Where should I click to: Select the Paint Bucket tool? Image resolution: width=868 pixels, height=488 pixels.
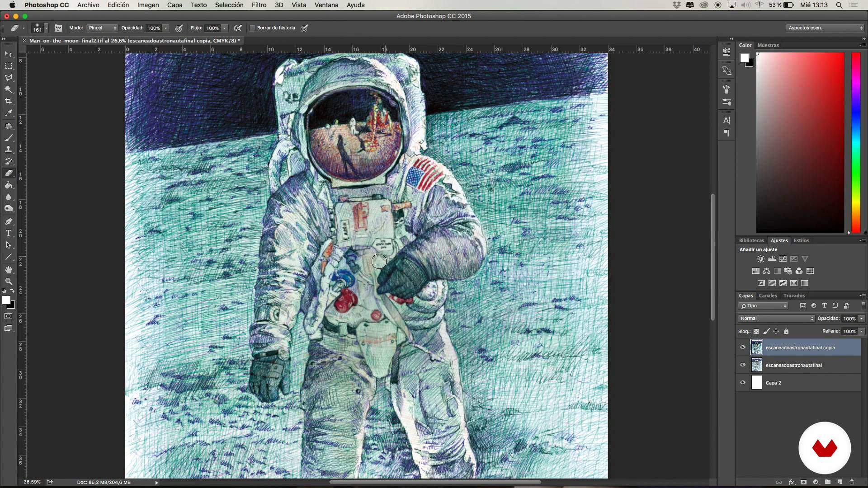click(x=9, y=185)
